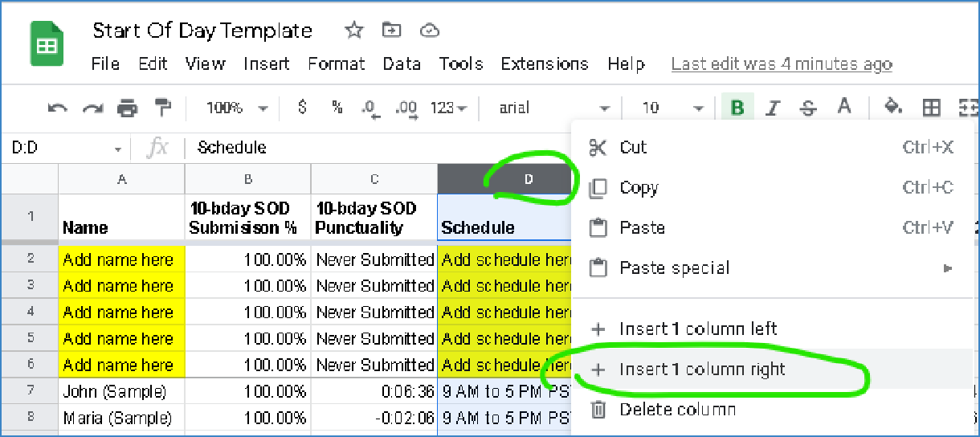Click the format as currency dollar button
Viewport: 980px width, 437px height.
(302, 108)
